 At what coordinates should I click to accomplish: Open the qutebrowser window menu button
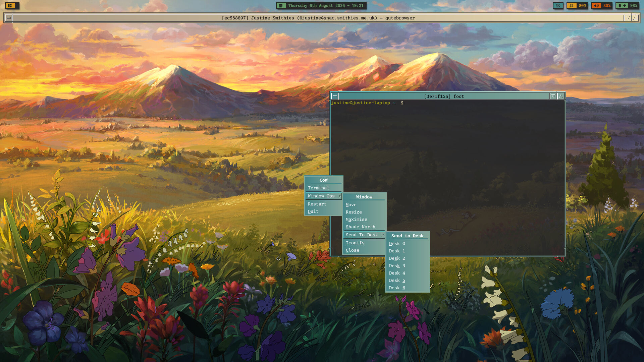(9, 18)
